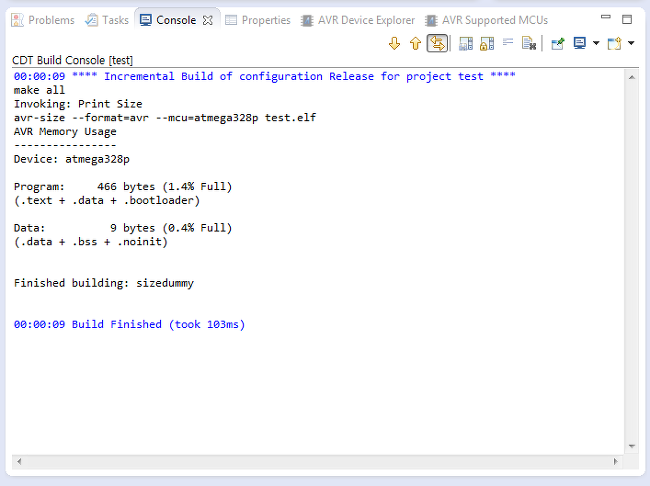Open the AVR Supported MCUs tab
Screen dimensions: 650x486
[x=486, y=20]
